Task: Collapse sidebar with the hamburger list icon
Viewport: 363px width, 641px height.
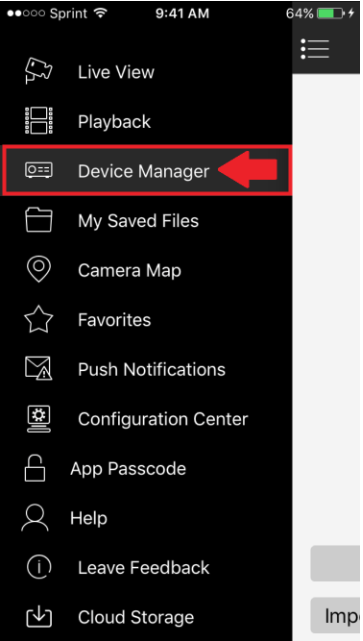Action: pyautogui.click(x=315, y=49)
